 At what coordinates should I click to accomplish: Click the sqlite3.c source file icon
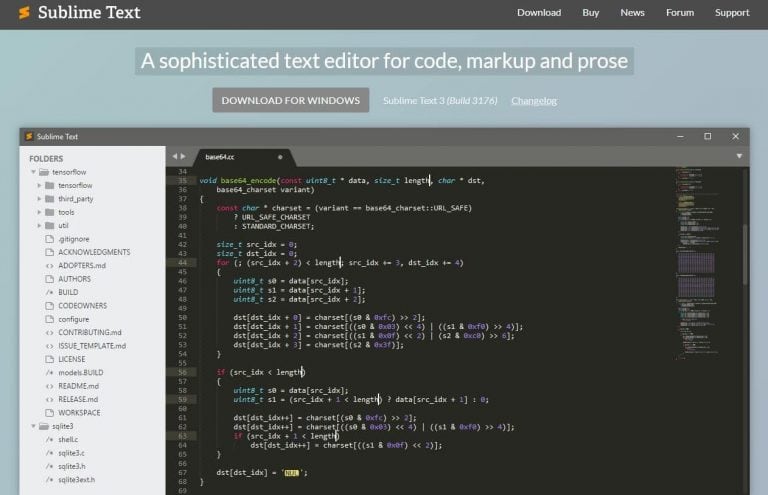pos(49,453)
